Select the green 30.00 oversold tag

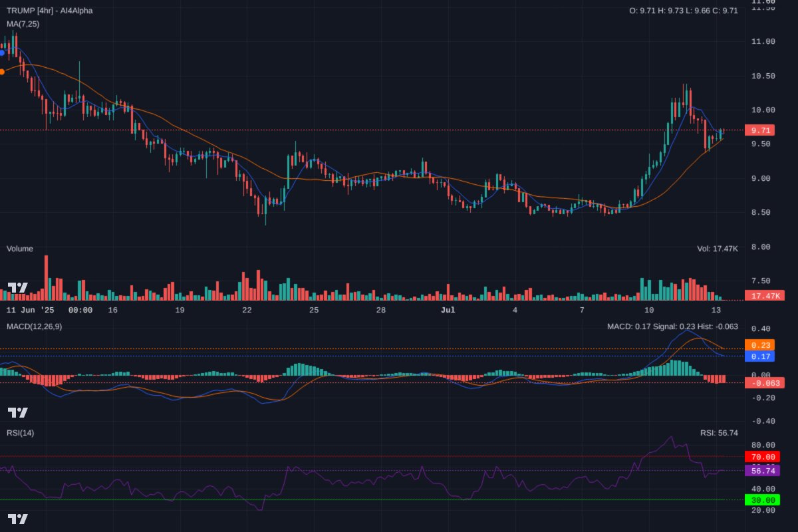click(x=762, y=499)
